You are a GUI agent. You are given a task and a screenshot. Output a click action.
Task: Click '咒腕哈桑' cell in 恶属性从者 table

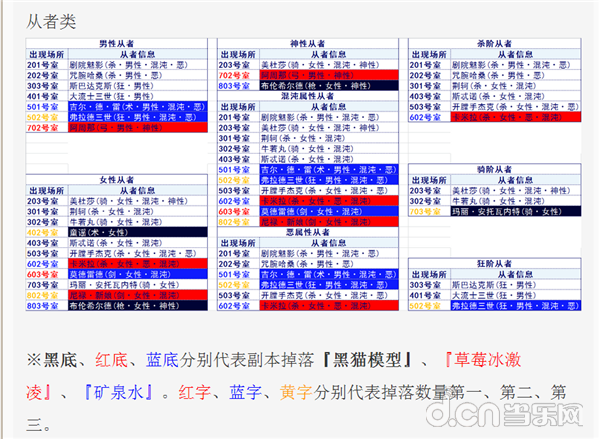(329, 263)
